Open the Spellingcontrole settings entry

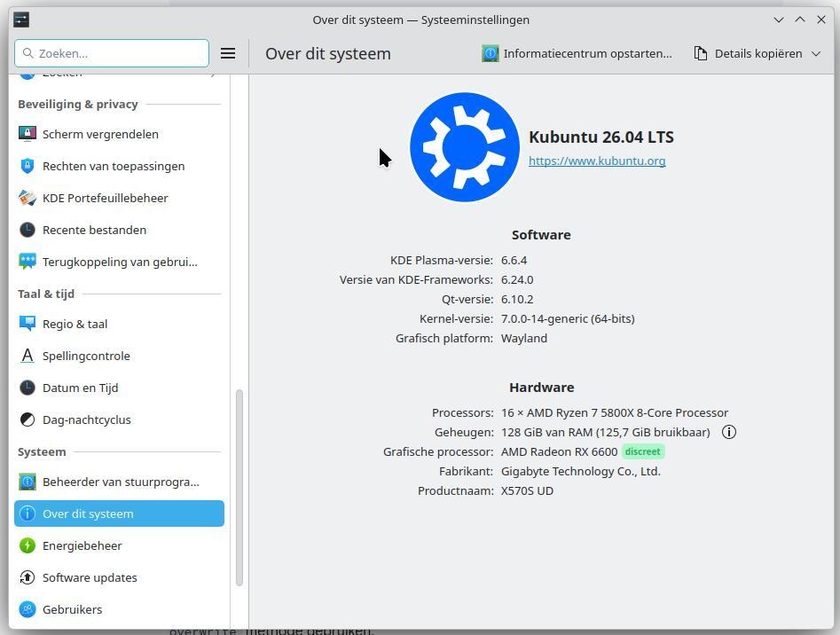(x=119, y=356)
